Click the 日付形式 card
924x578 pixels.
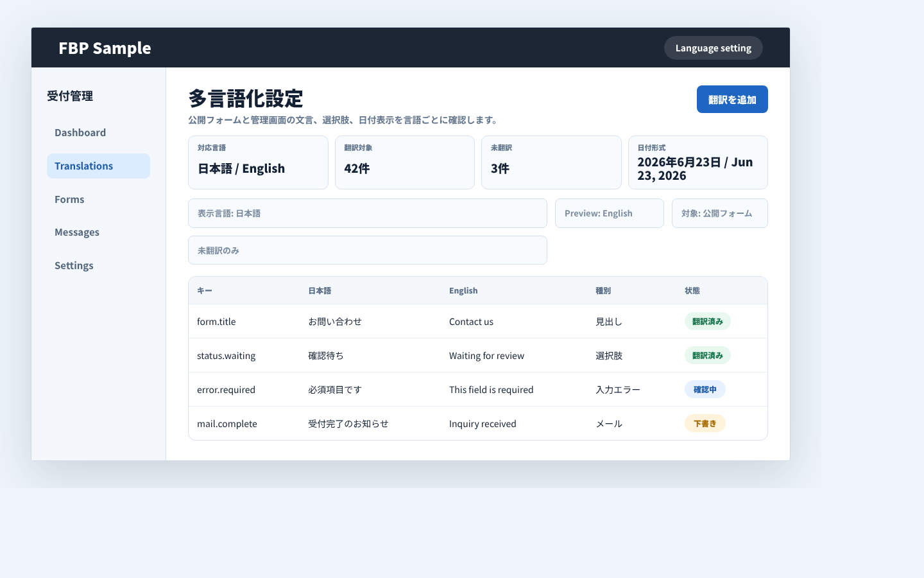click(x=698, y=162)
